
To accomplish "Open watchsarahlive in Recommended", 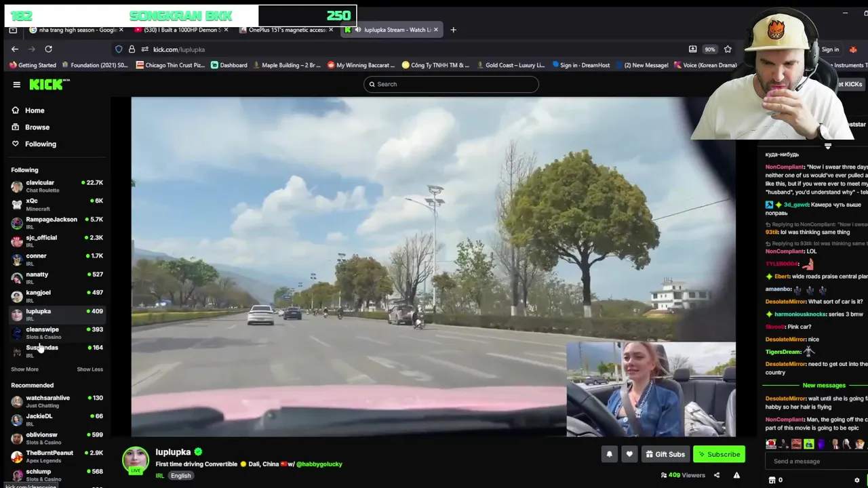I will (57, 401).
